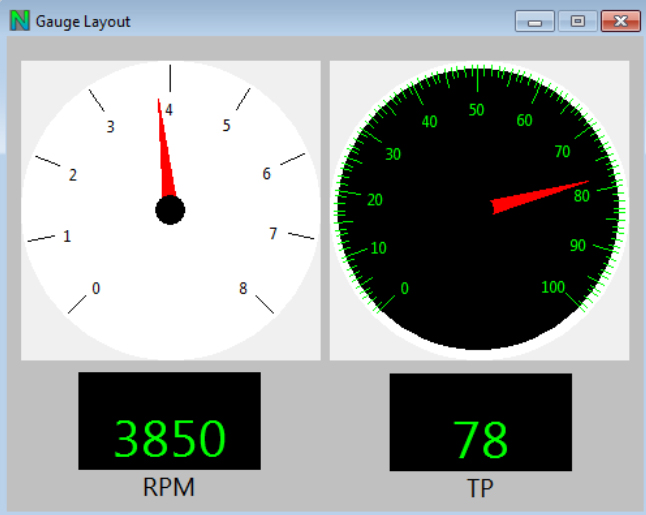Click the 78 digital TP readout
Screen dimensions: 646x515
click(480, 439)
